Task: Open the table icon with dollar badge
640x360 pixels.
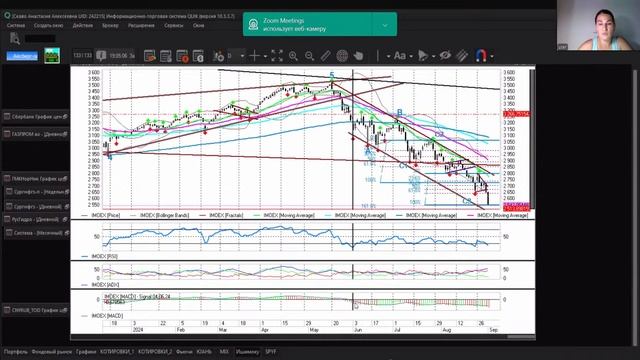Action: (198, 56)
